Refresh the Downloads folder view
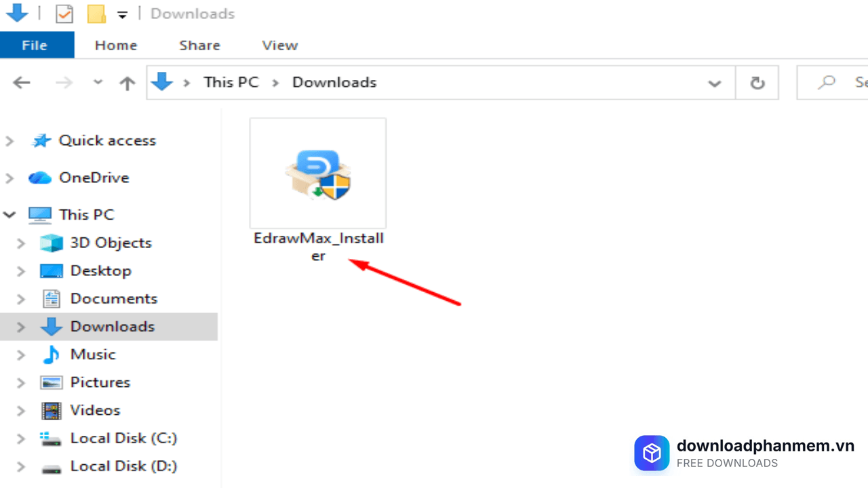 coord(757,83)
